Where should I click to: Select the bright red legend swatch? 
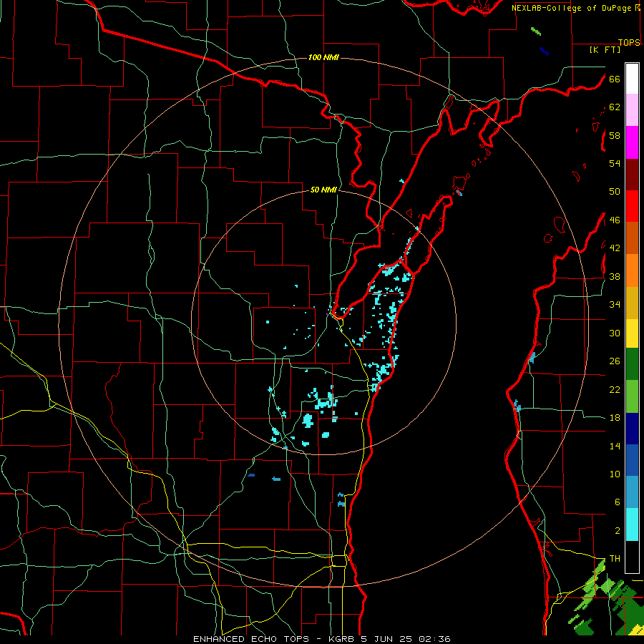(x=632, y=206)
